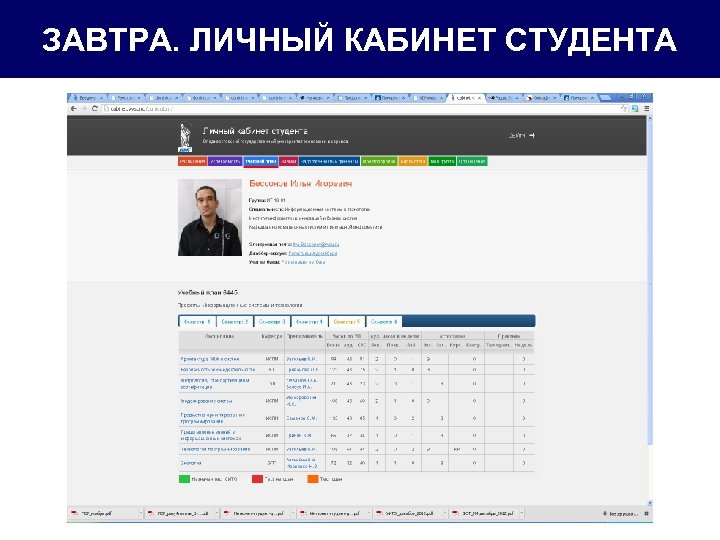Open the wide dark blue menu item
This screenshot has width=720, height=540.
pyautogui.click(x=329, y=161)
